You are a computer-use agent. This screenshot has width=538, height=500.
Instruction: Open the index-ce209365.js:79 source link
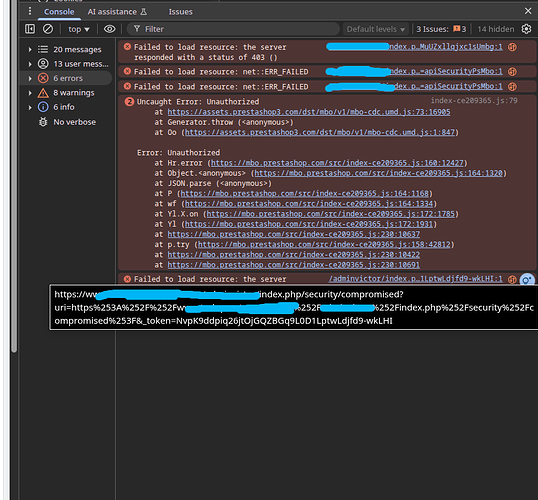coord(474,101)
